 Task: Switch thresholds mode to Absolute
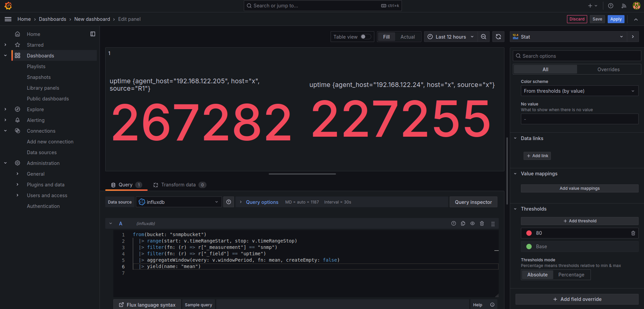coord(537,274)
